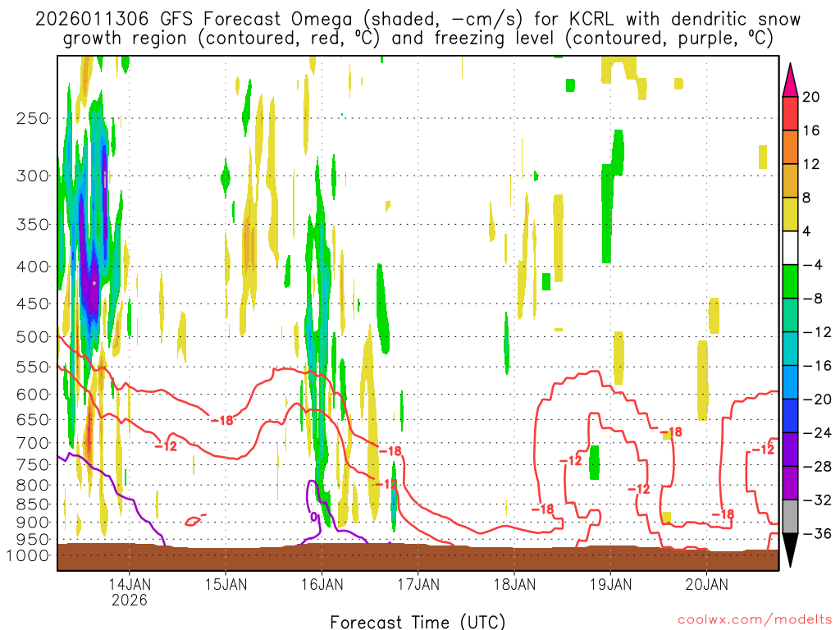The image size is (840, 630).
Task: Click the Forecast Time (UTC) axis title
Action: pyautogui.click(x=418, y=622)
